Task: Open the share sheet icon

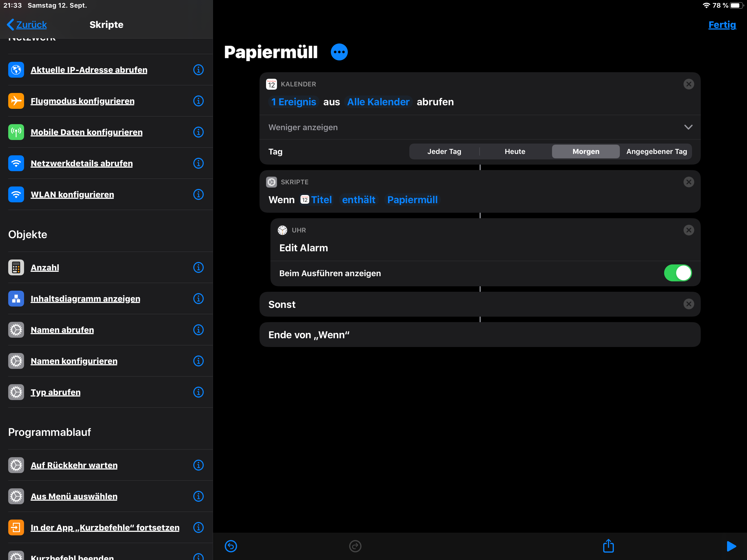Action: [608, 546]
